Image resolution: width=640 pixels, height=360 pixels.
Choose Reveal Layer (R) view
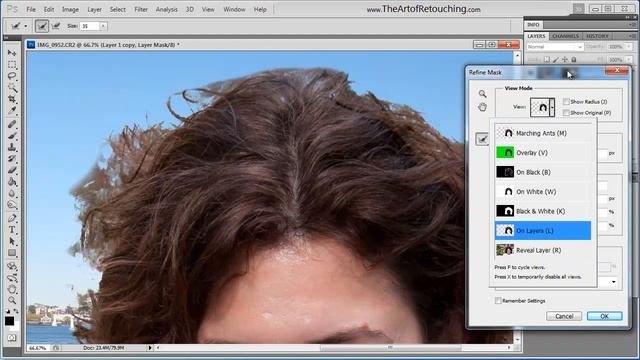coord(543,250)
